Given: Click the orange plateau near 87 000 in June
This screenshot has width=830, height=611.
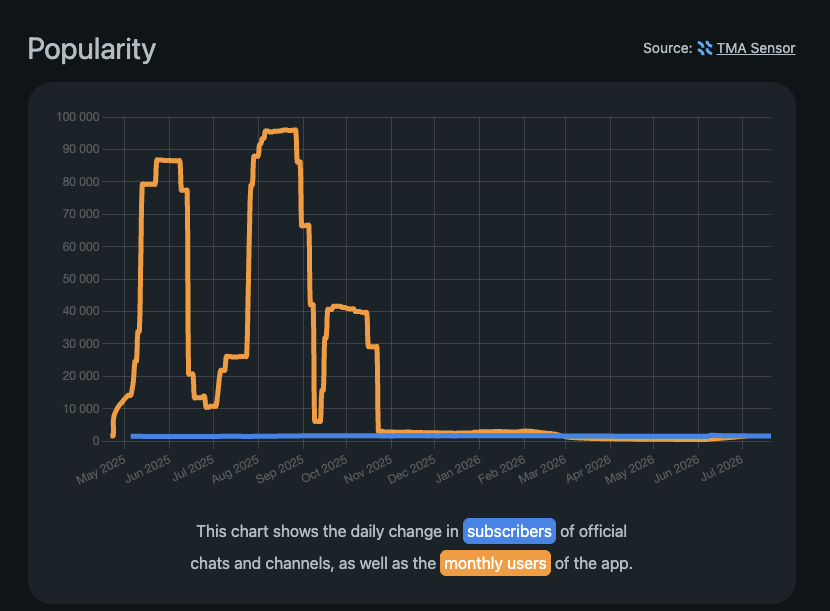Looking at the screenshot, I should click(x=168, y=160).
